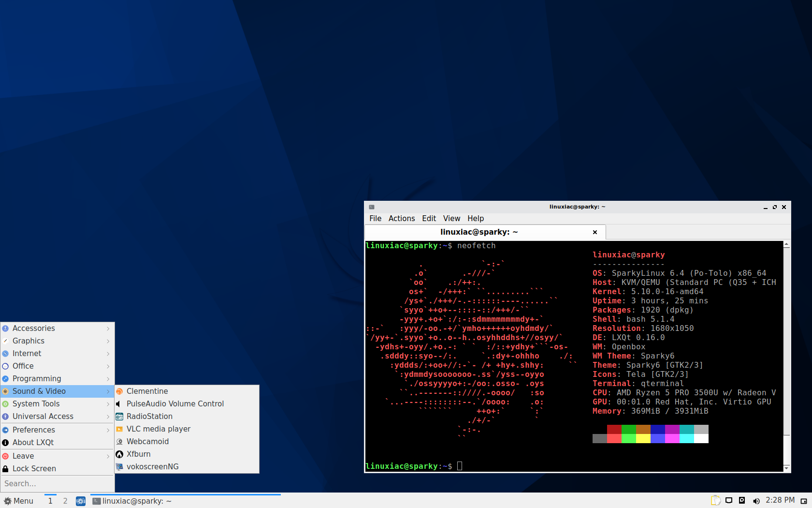This screenshot has height=508, width=812.
Task: Start Xfburn disc burner
Action: [187, 454]
